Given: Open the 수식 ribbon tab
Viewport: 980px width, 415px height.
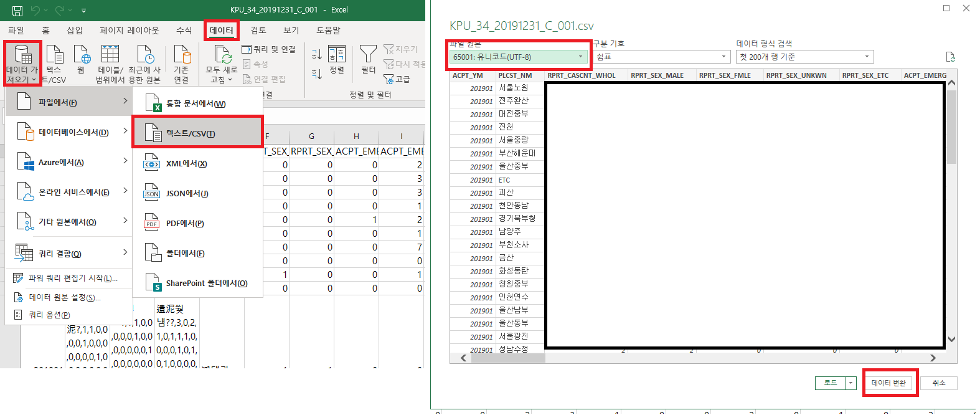Looking at the screenshot, I should click(184, 30).
